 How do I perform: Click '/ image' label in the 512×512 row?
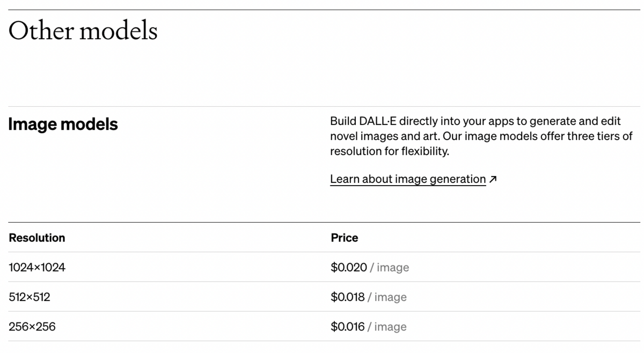(x=387, y=297)
